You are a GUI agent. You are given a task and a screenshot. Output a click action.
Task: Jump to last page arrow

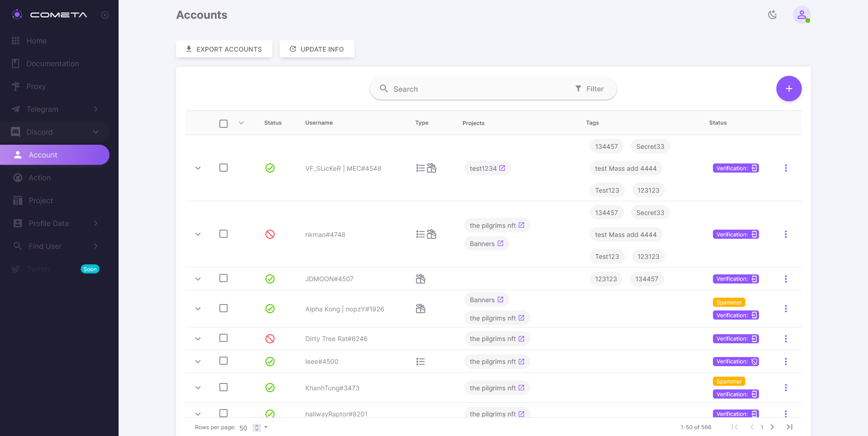pos(790,427)
